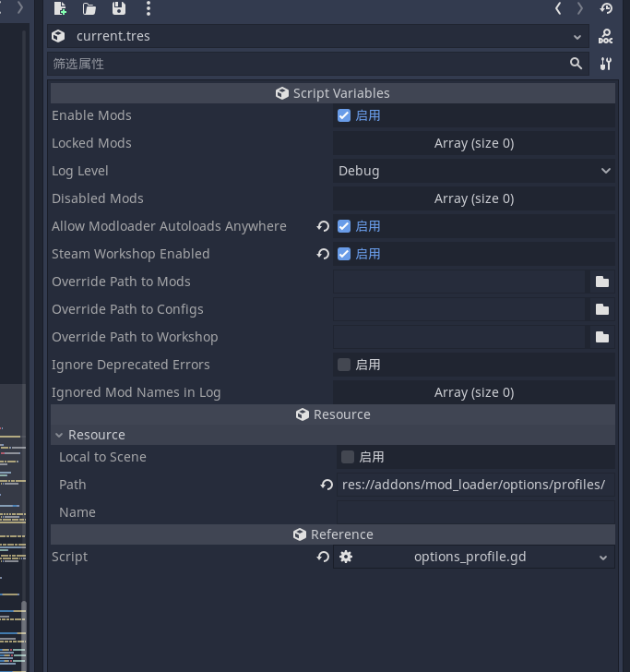The width and height of the screenshot is (630, 672).
Task: Toggle the Enable Mods checkbox
Action: (344, 115)
